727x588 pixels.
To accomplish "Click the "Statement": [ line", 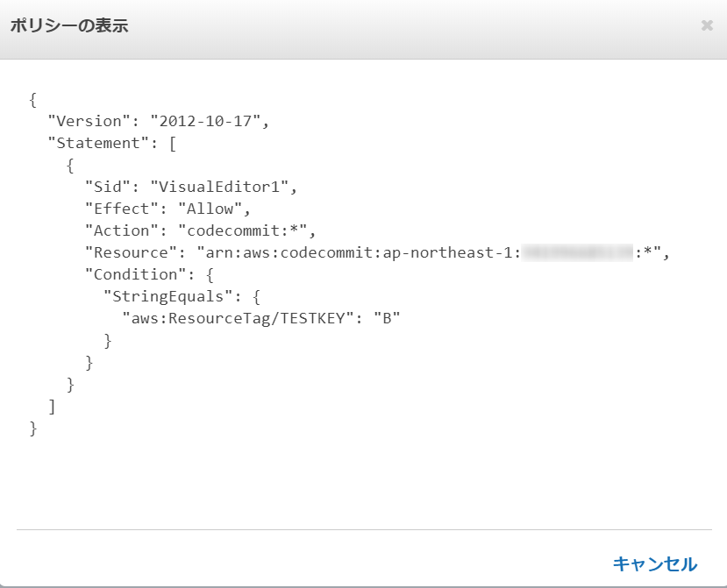I will tap(112, 143).
